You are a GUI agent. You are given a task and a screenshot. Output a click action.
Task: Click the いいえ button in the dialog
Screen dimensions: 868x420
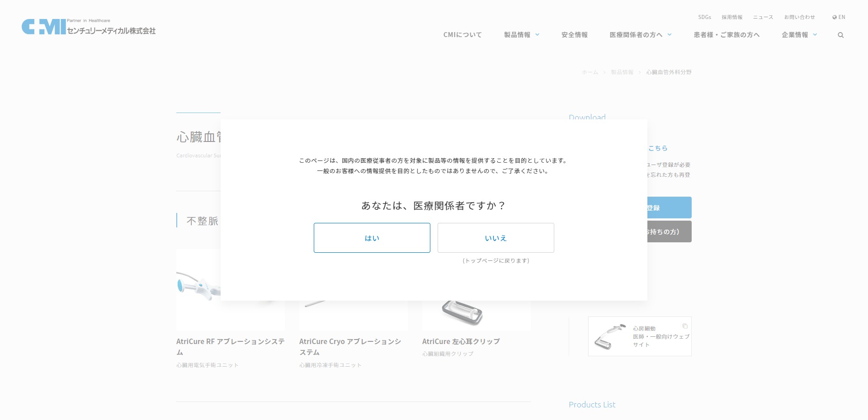[x=495, y=238]
